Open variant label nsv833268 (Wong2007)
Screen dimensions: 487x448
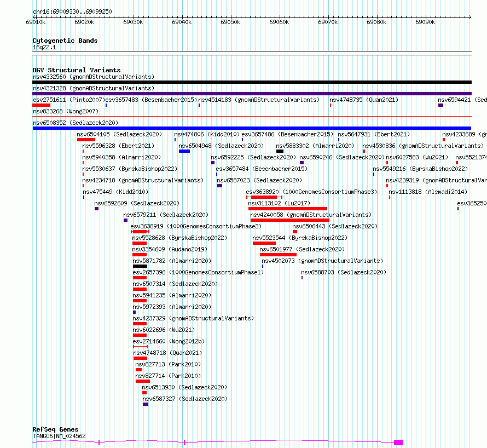(66, 111)
